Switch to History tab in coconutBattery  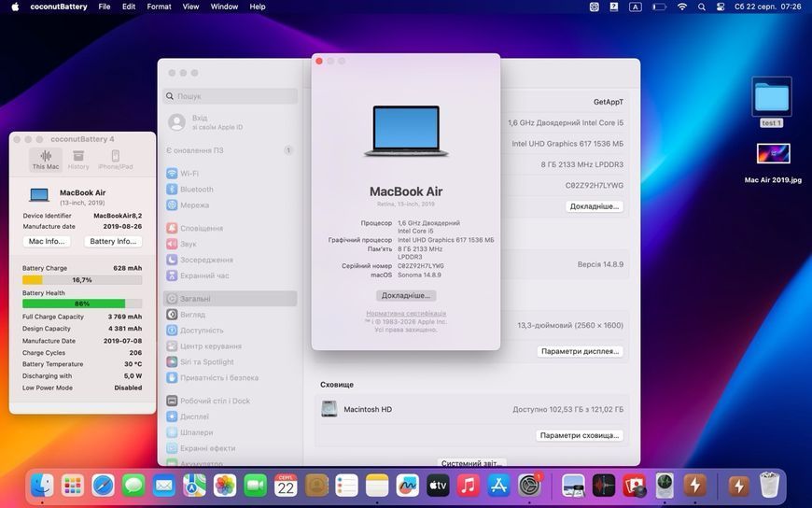click(78, 159)
